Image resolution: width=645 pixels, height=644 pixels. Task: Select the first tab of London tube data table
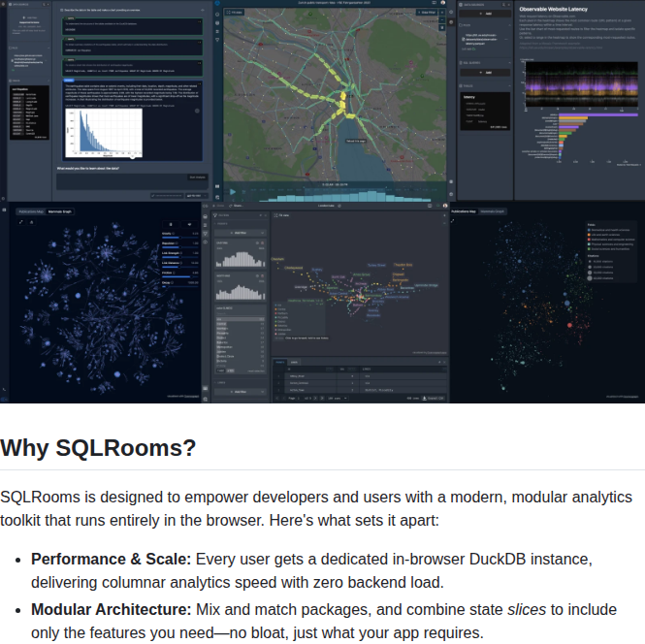click(x=280, y=362)
